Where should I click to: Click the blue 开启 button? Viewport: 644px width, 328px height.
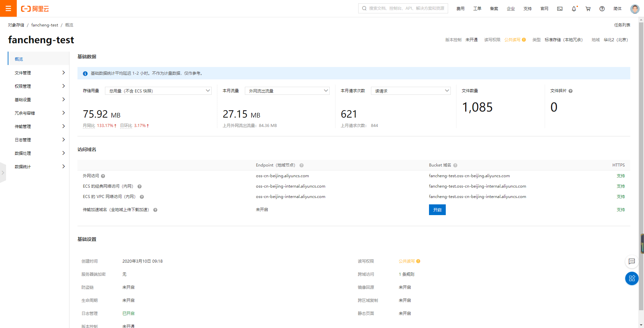(x=437, y=210)
